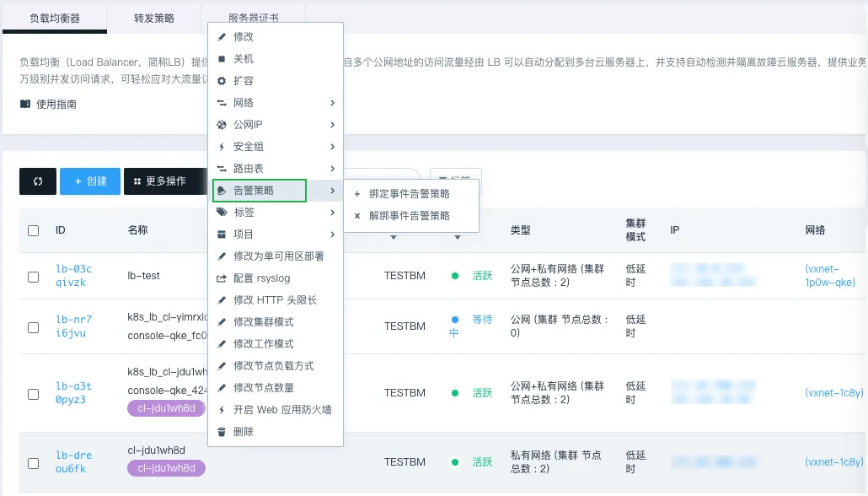The width and height of the screenshot is (868, 496).
Task: Expand the 项目 submenu arrow
Action: pyautogui.click(x=332, y=235)
